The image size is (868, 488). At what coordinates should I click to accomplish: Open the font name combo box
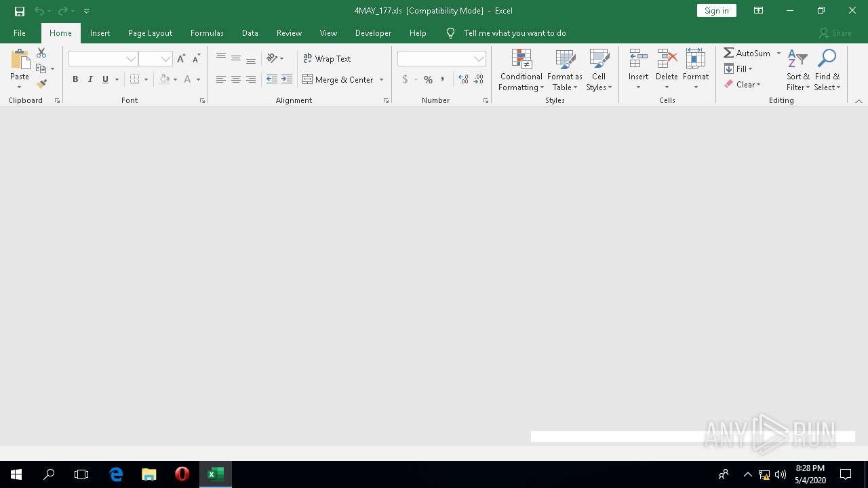coord(103,59)
